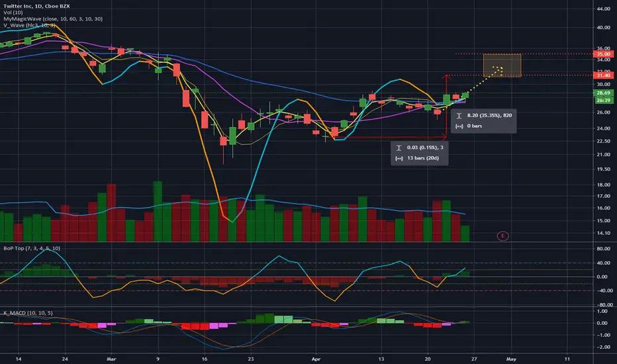Click the -2.00 value on K_MACD axis
The height and width of the screenshot is (364, 617).
point(604,347)
